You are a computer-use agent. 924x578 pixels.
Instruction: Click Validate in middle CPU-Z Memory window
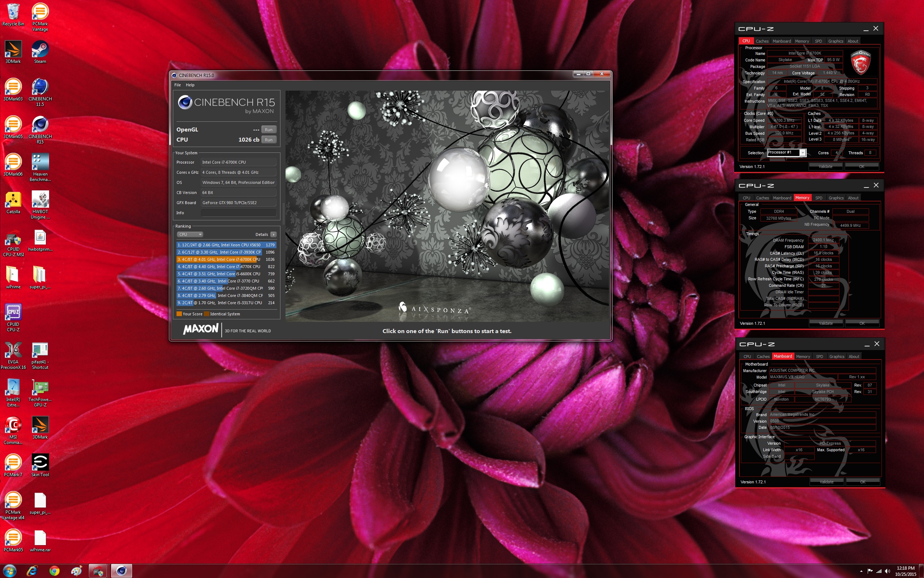click(826, 323)
